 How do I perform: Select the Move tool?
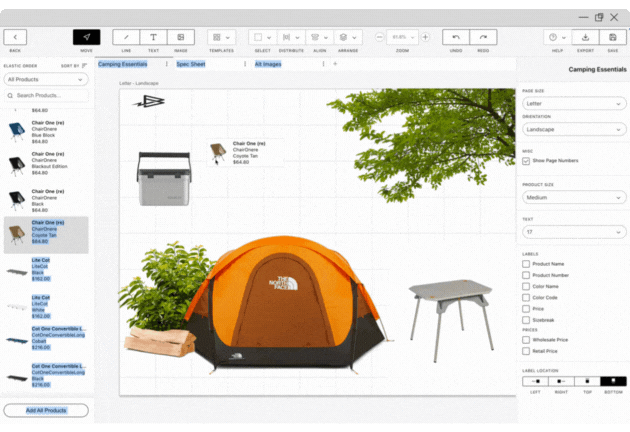tap(86, 37)
